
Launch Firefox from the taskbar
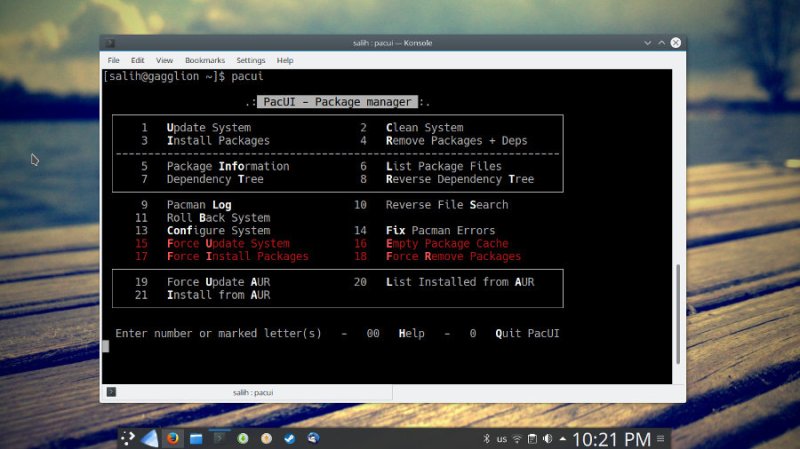click(x=172, y=438)
